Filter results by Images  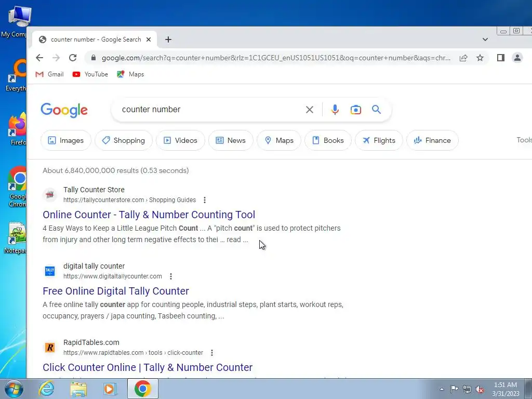[x=66, y=140]
